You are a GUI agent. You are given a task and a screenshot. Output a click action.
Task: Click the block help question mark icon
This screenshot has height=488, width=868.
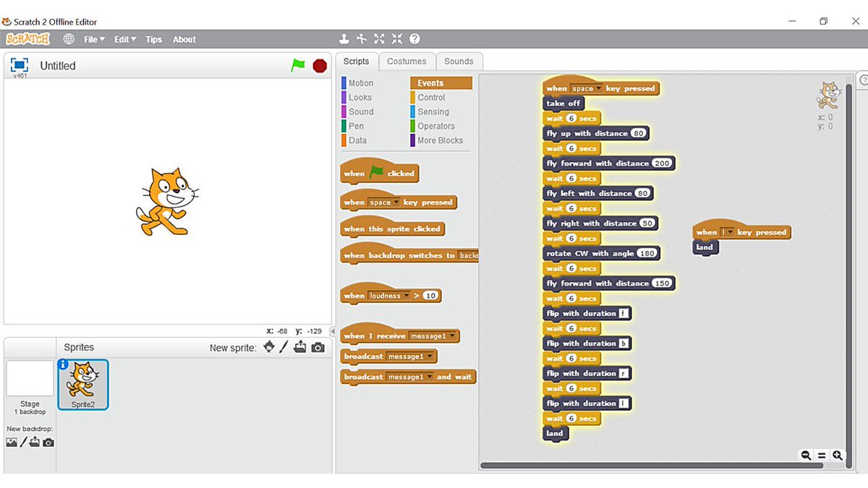tap(414, 38)
